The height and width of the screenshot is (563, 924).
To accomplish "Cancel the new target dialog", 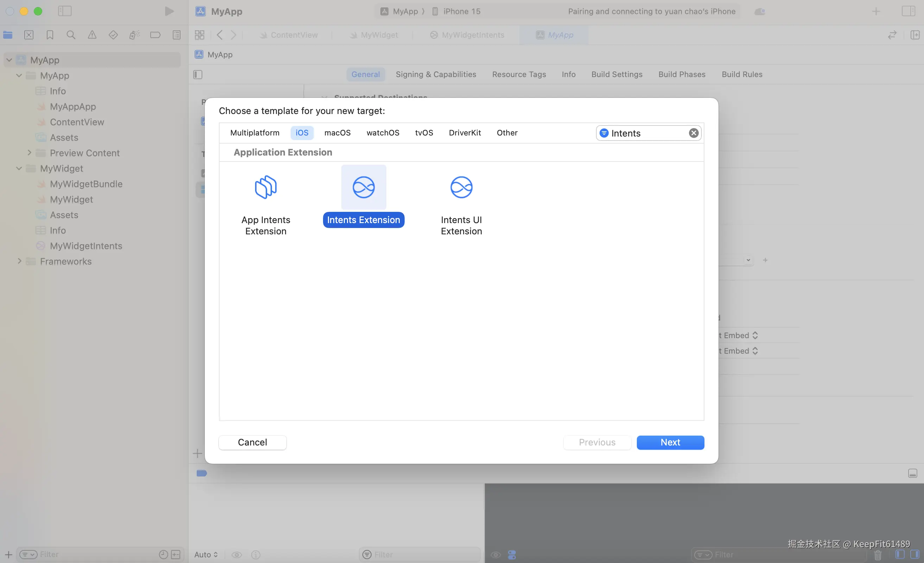I will 252,442.
